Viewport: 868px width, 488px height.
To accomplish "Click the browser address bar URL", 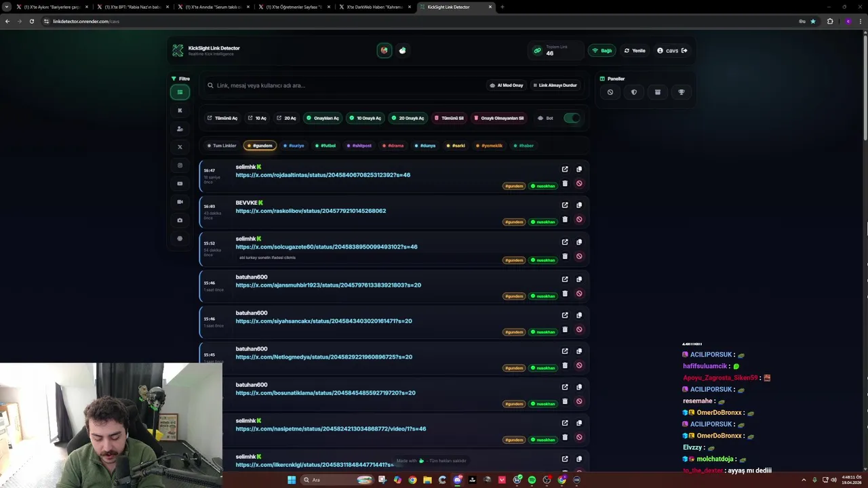I will (85, 21).
